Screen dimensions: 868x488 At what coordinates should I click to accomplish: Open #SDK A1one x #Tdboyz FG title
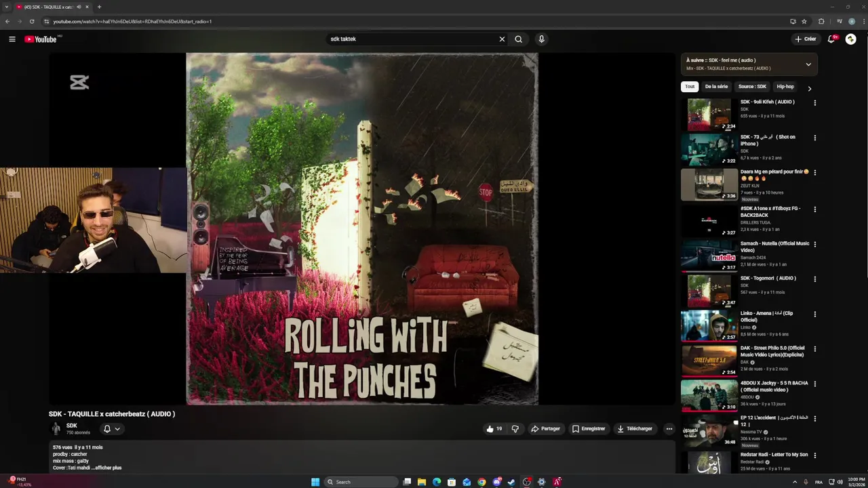point(770,211)
